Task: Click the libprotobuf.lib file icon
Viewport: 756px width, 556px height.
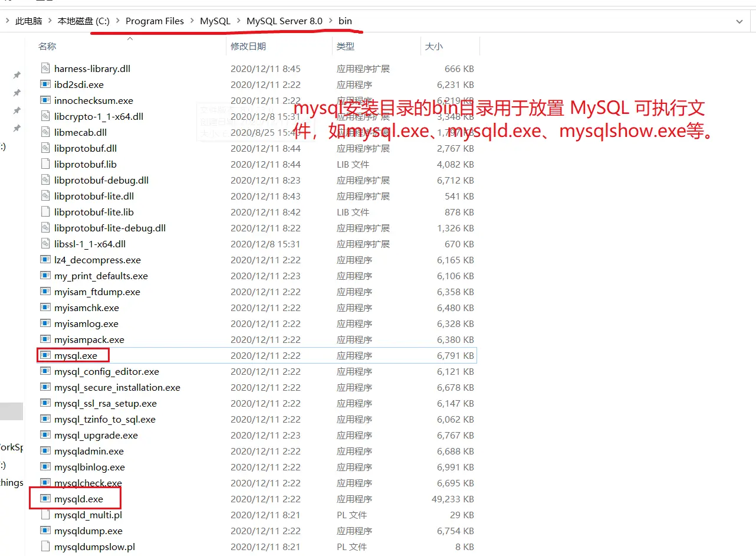Action: [x=45, y=164]
